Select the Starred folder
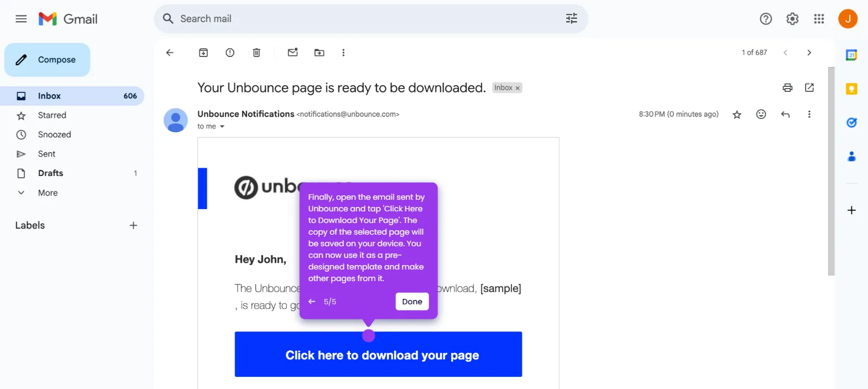The width and height of the screenshot is (868, 389). click(72, 115)
